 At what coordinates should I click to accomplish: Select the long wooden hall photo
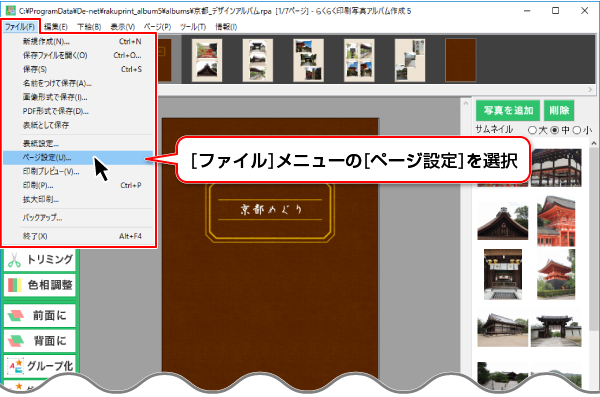pyautogui.click(x=502, y=329)
